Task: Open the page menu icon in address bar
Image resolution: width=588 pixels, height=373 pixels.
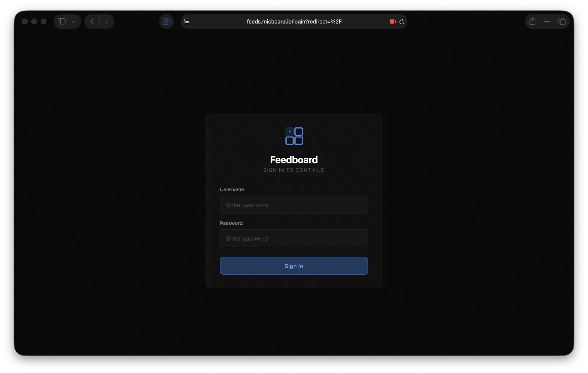Action: [x=187, y=21]
